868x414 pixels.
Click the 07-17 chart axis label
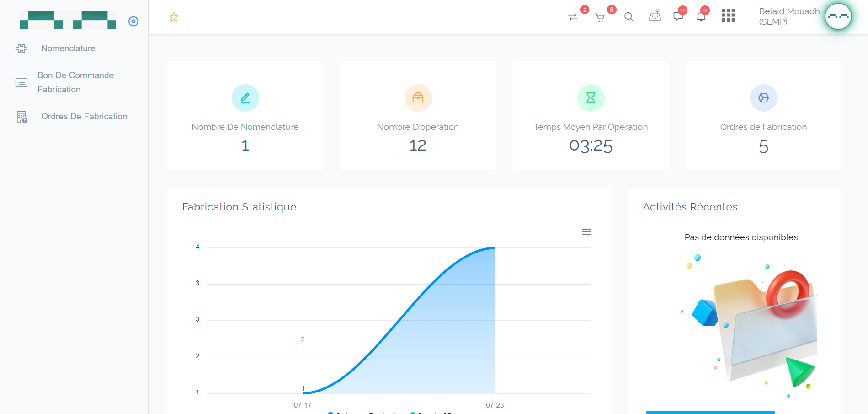303,405
